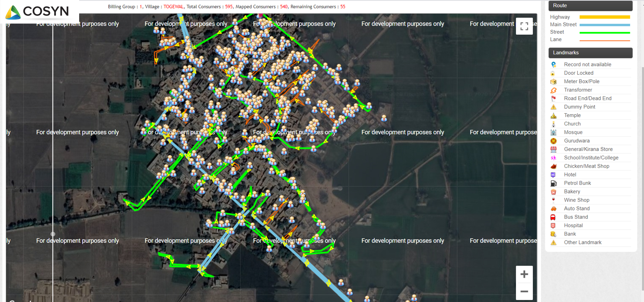Viewport: 644px width, 302px height.
Task: Click the School/Institute/College icon
Action: (x=553, y=158)
